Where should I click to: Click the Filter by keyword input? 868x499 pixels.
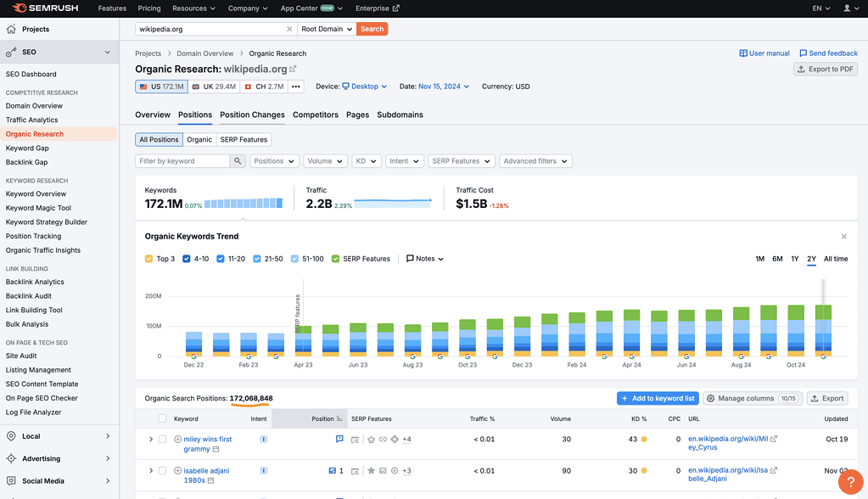[182, 161]
